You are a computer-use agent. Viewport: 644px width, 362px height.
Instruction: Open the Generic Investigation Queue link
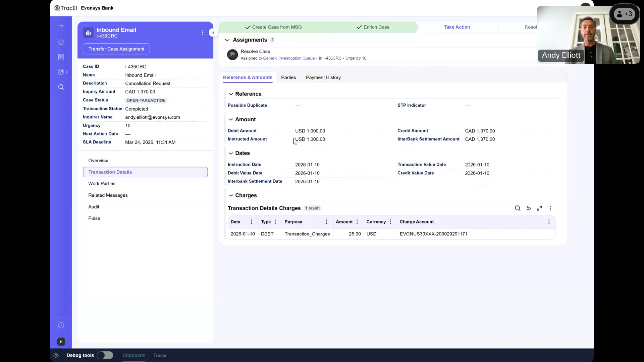(x=289, y=58)
